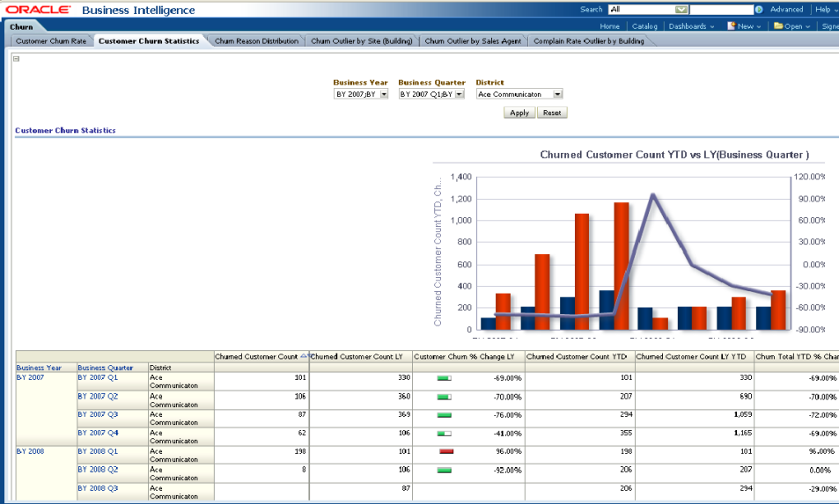Click the BY 2008 Q1 quarter link
The image size is (839, 504).
coord(98,451)
